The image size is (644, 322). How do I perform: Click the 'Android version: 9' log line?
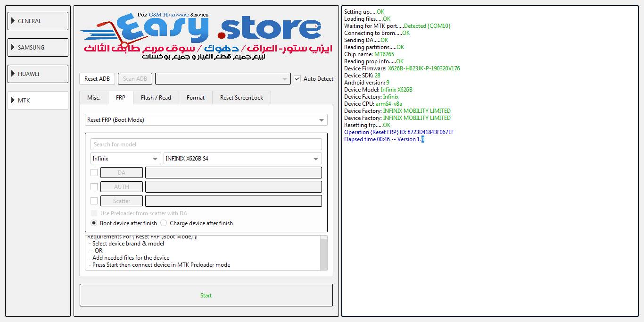(x=367, y=83)
